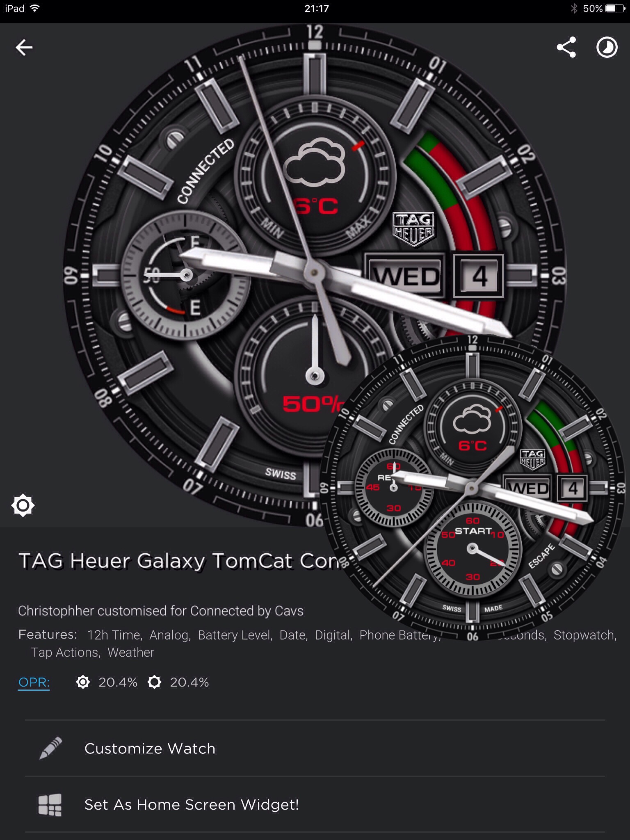The width and height of the screenshot is (630, 840).
Task: Click the first OPR brightness icon
Action: click(x=83, y=682)
